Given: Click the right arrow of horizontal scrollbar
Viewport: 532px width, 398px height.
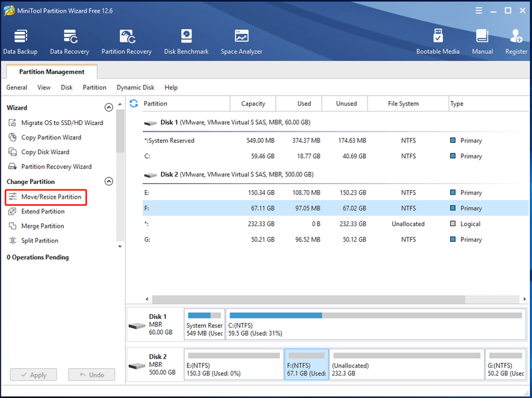Looking at the screenshot, I should click(x=524, y=299).
